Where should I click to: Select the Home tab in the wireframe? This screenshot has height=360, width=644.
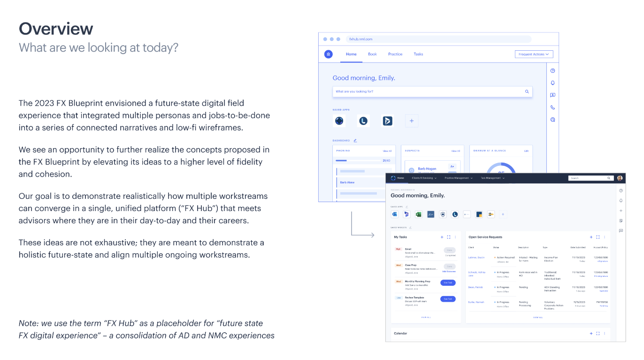tap(351, 54)
